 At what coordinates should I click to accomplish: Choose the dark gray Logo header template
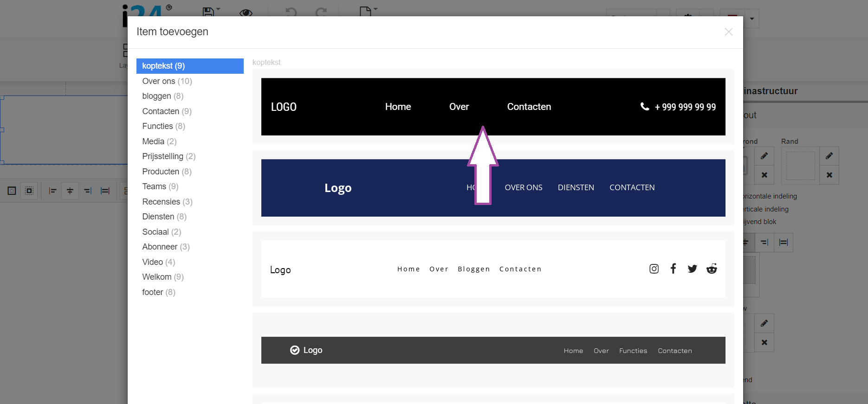pos(493,350)
